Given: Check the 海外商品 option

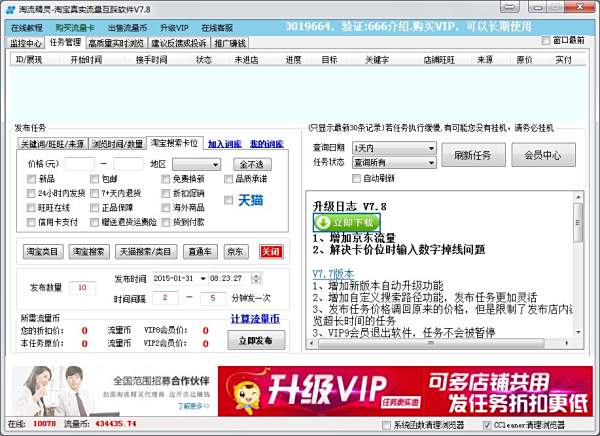Looking at the screenshot, I should pyautogui.click(x=165, y=208).
